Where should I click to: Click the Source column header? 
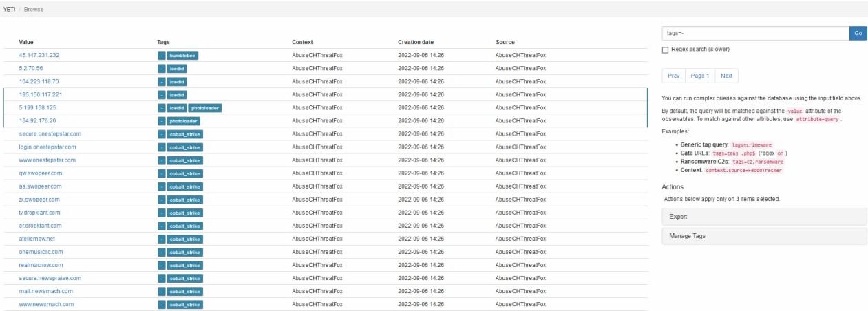point(505,42)
